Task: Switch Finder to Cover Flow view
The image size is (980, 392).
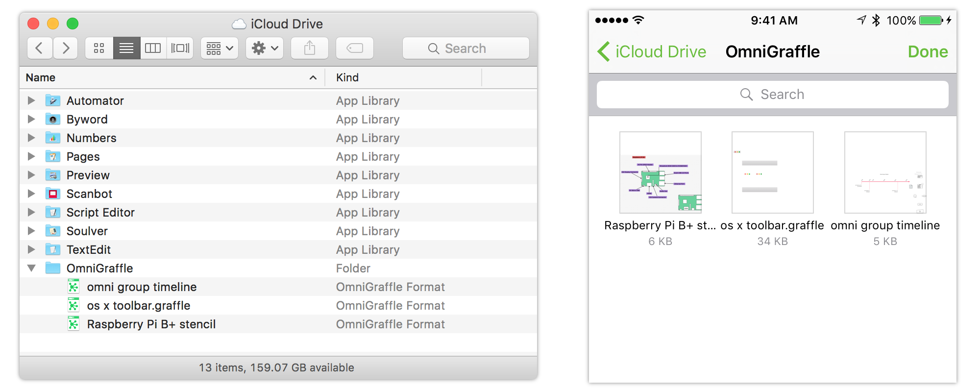Action: tap(180, 48)
